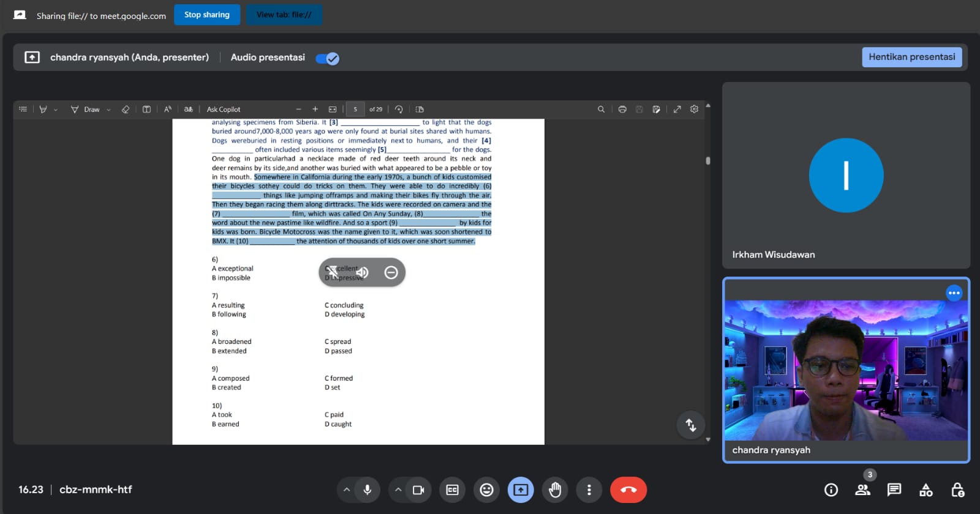980x514 pixels.
Task: Click Stop sharing button
Action: point(207,15)
